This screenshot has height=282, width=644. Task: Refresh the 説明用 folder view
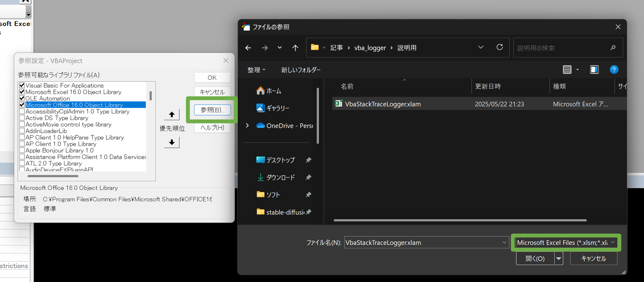click(x=500, y=47)
